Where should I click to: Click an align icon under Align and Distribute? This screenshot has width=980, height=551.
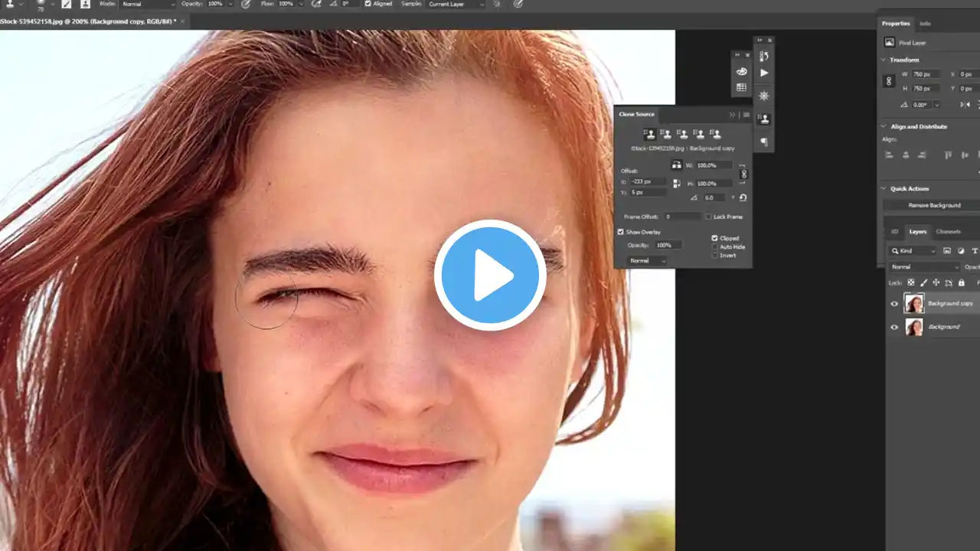pos(890,155)
